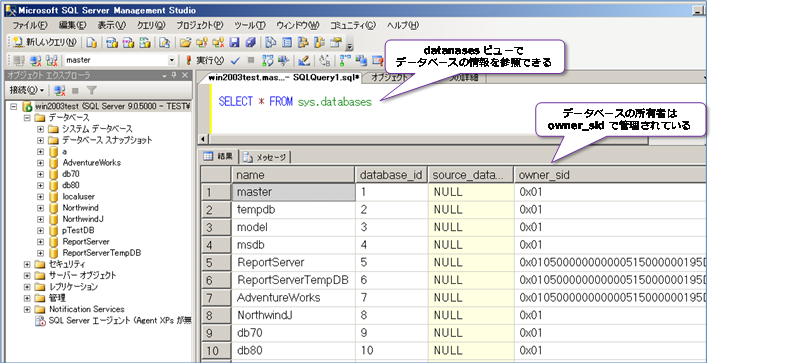Toggle the Object Explorer auto-hide pin

click(x=173, y=75)
